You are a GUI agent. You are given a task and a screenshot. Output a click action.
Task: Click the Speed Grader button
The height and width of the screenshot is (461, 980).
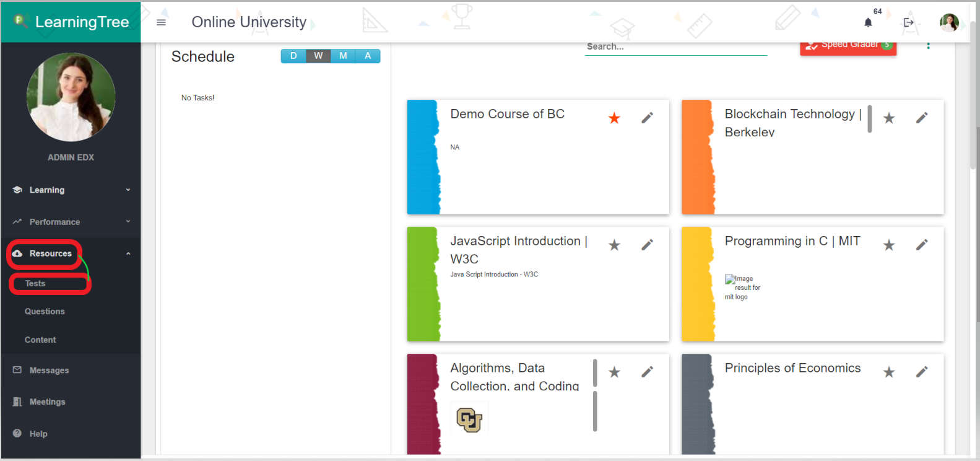848,46
